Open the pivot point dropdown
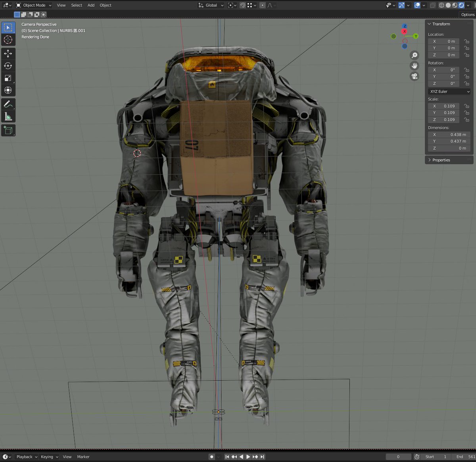Screen dimensions: 476x462 click(232, 5)
